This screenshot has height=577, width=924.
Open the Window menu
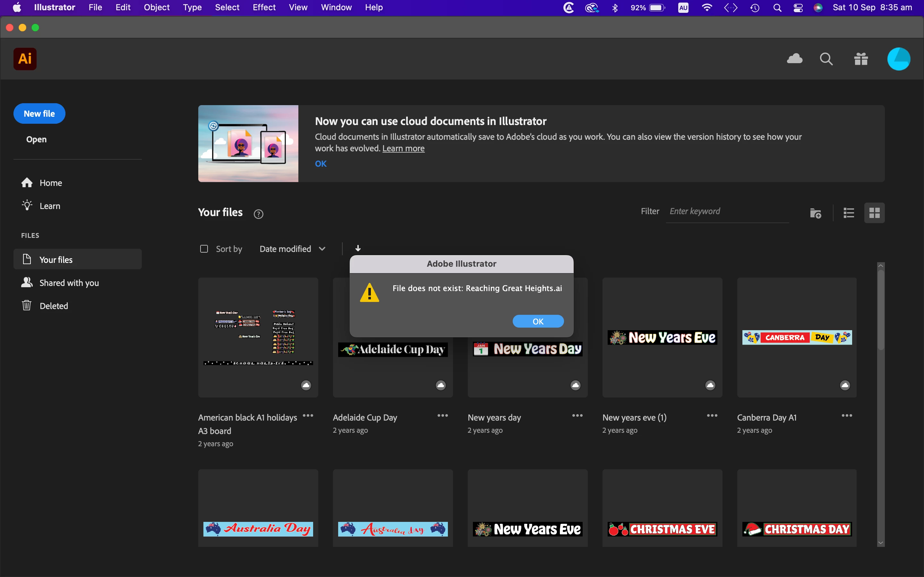[336, 8]
